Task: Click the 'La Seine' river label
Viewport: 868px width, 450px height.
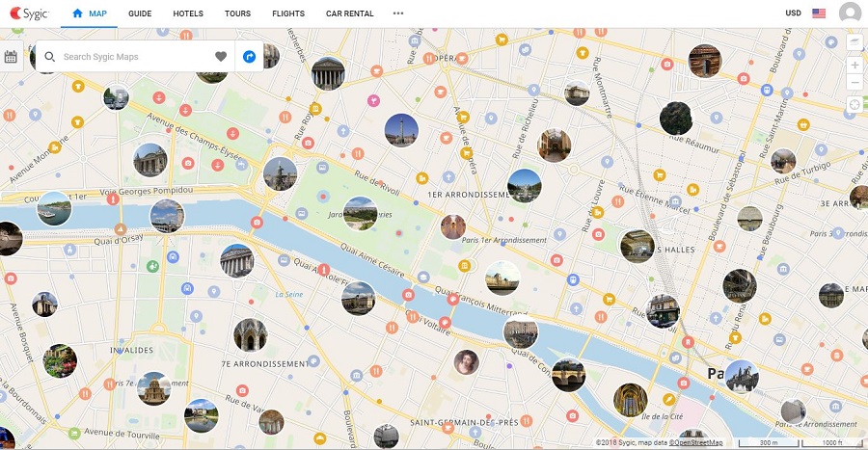Action: click(289, 294)
